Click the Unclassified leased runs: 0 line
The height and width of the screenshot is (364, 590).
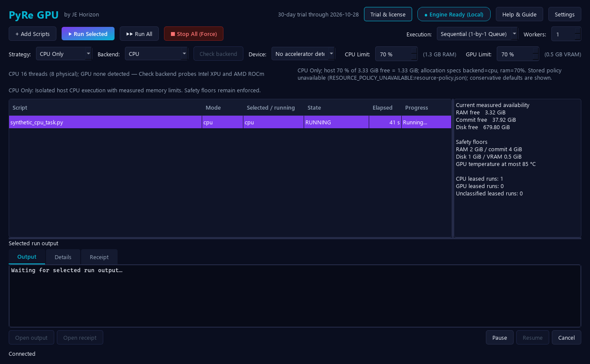[489, 194]
